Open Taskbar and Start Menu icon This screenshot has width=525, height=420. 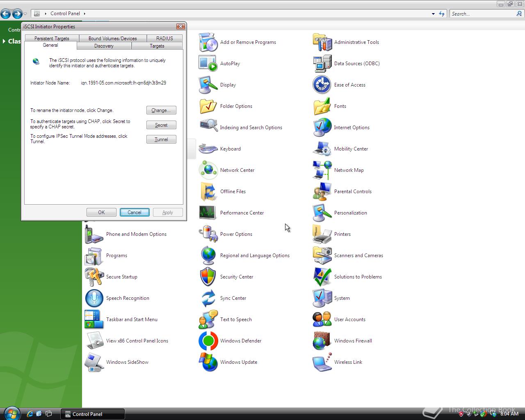[x=94, y=320]
